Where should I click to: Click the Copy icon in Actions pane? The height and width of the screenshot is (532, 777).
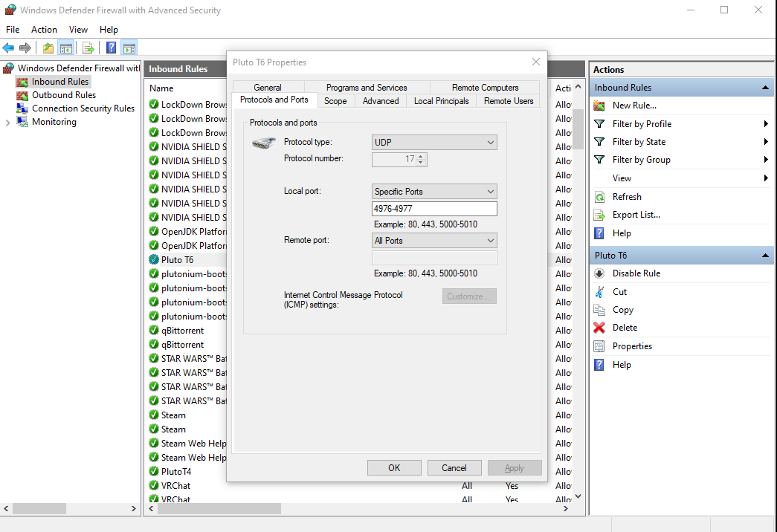click(x=599, y=310)
